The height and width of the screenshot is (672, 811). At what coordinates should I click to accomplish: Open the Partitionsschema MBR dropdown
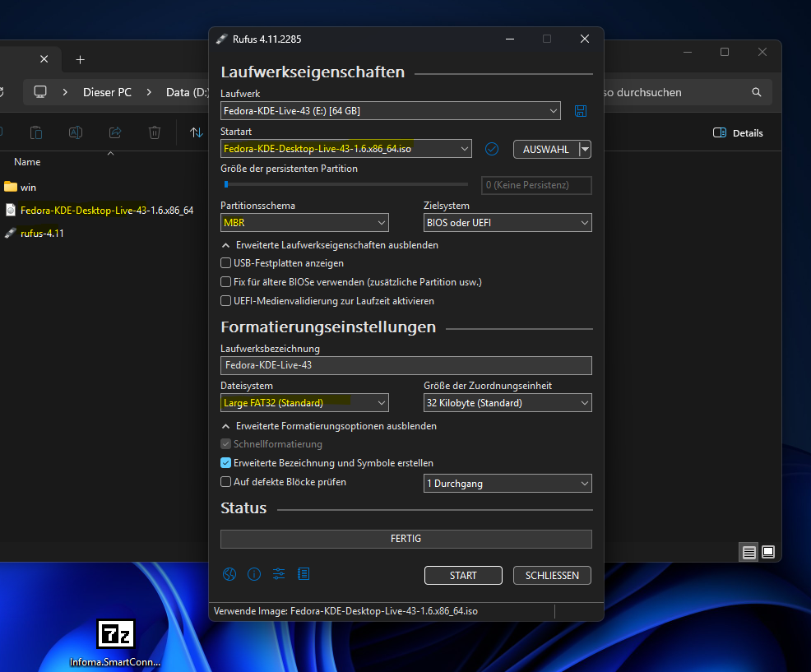(304, 223)
